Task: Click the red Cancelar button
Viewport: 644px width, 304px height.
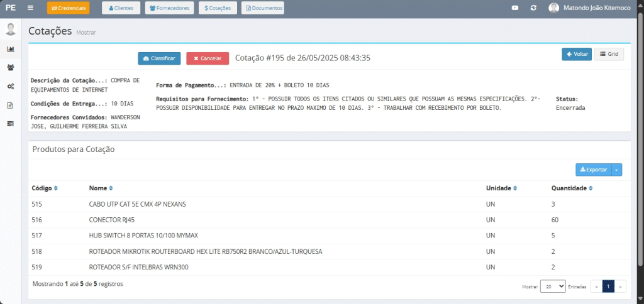Action: click(x=208, y=58)
